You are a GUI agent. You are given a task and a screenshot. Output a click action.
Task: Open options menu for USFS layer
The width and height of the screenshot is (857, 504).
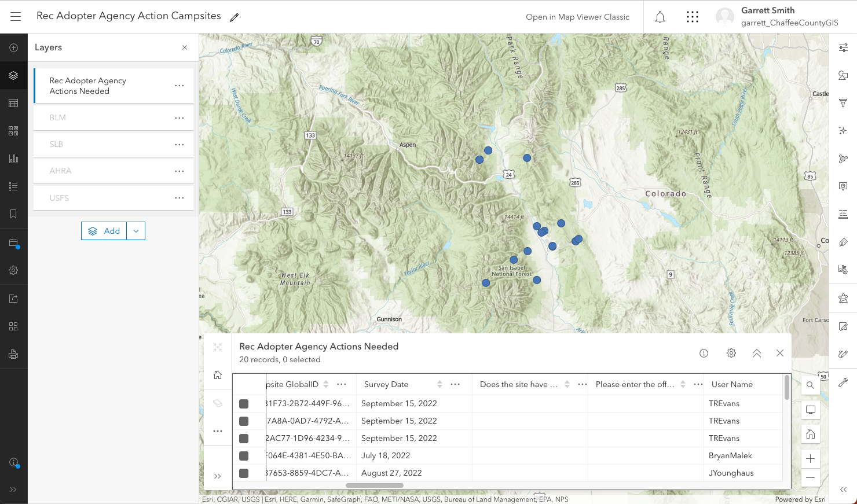pyautogui.click(x=180, y=198)
